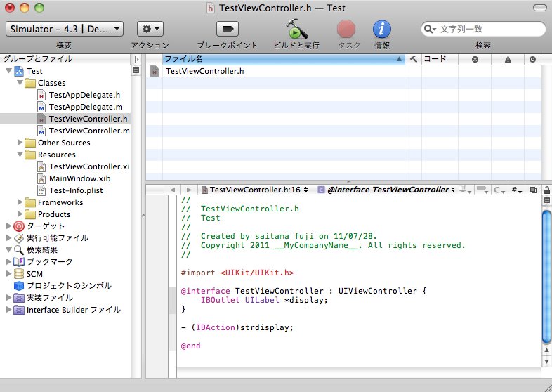The height and width of the screenshot is (392, 552).
Task: Click the Build and Run hammer icon
Action: pos(296,29)
